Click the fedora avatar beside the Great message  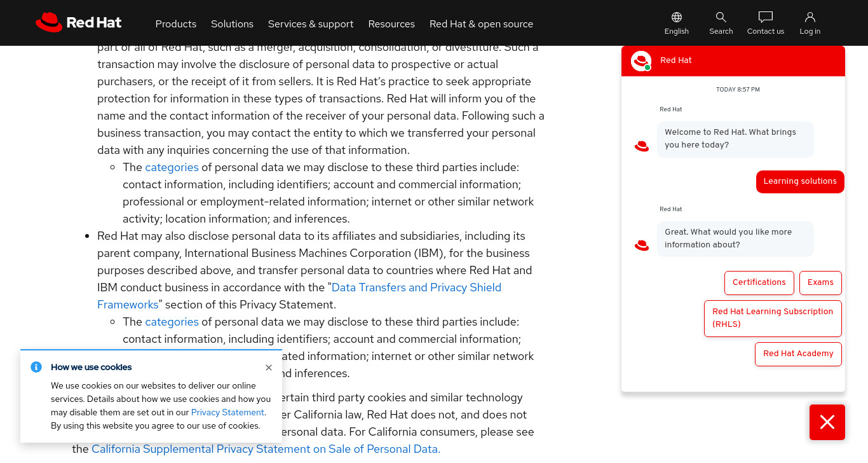(x=642, y=245)
